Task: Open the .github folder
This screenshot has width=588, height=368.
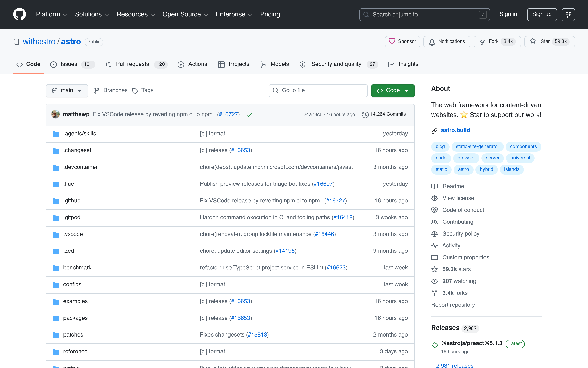Action: pos(72,201)
